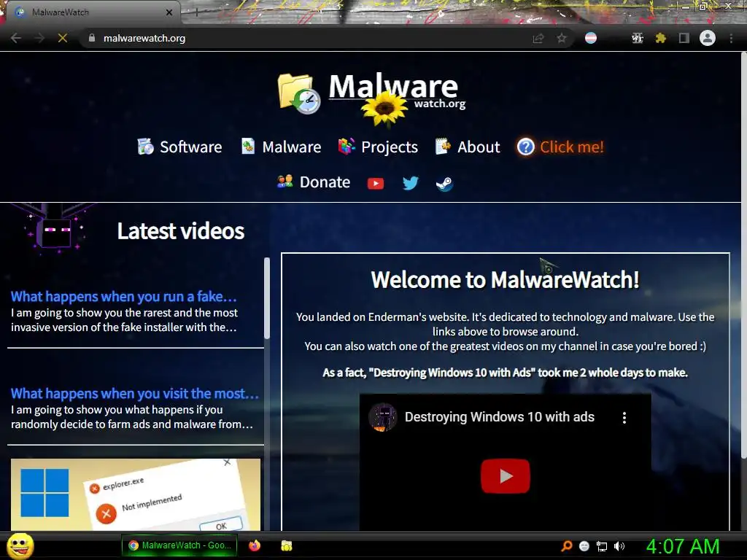Open the striped flag extension icon
747x560 pixels.
pos(591,38)
